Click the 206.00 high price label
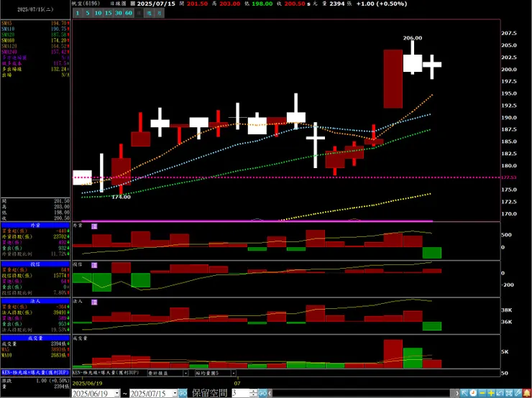 point(412,38)
